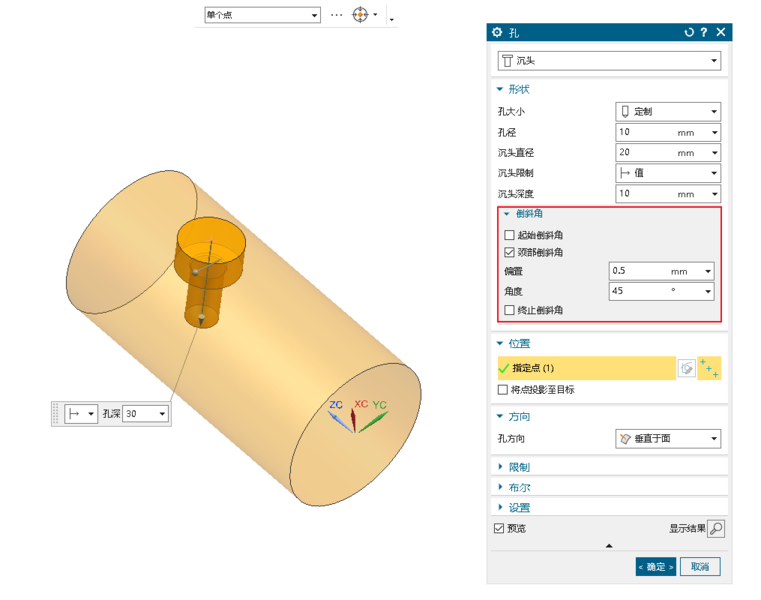
Task: Expand the 布尔 section
Action: click(519, 488)
